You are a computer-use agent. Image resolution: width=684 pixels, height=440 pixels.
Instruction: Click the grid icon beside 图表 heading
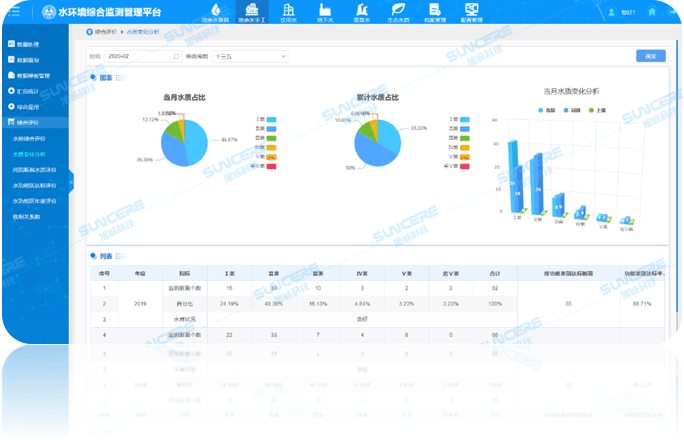[x=121, y=77]
